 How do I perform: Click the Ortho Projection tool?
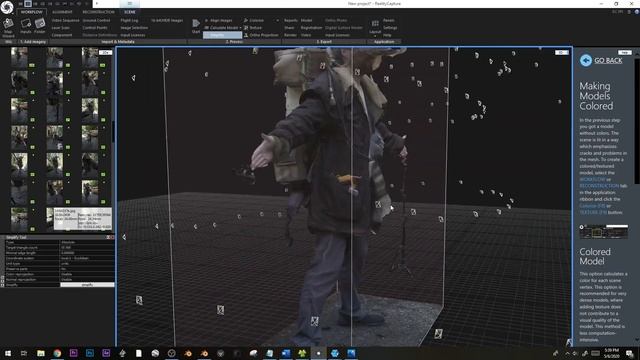(261, 35)
